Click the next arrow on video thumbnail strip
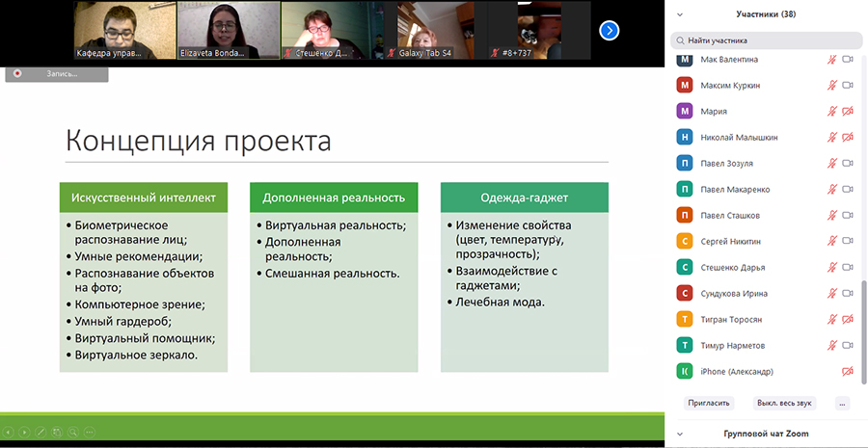 (x=609, y=30)
